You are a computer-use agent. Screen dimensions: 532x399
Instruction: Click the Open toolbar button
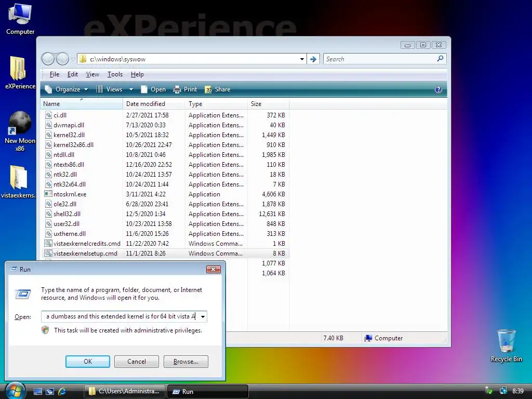[153, 89]
